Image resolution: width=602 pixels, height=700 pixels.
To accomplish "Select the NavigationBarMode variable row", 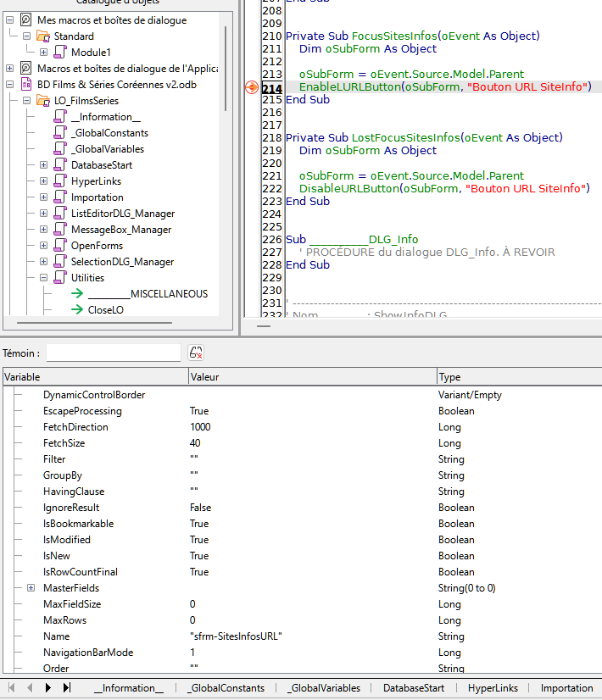I will tap(303, 652).
